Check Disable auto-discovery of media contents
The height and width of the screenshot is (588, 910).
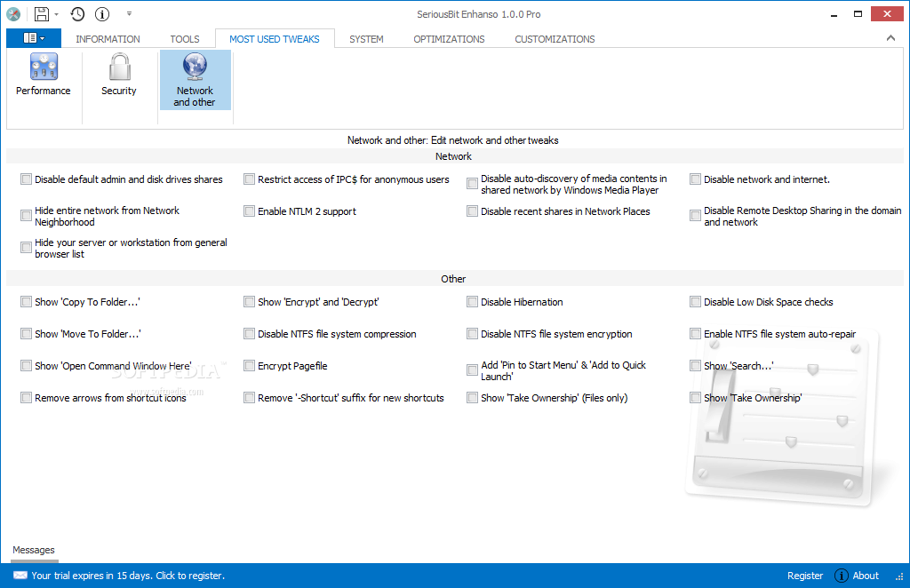(x=473, y=185)
